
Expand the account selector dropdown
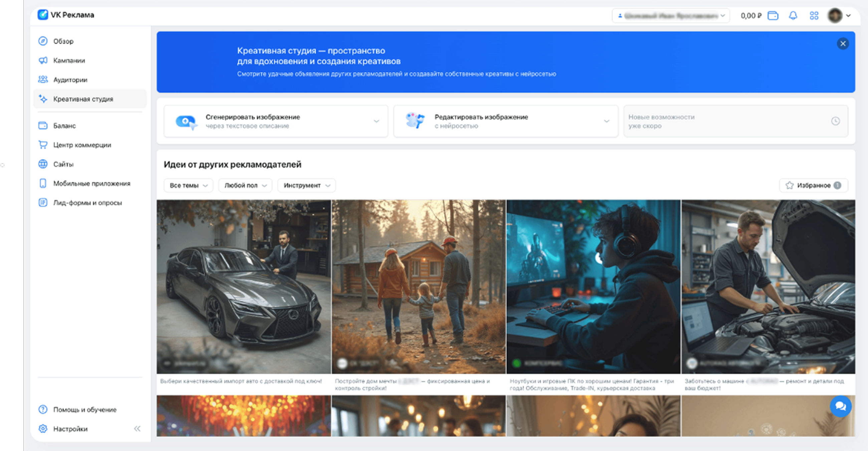pos(671,15)
